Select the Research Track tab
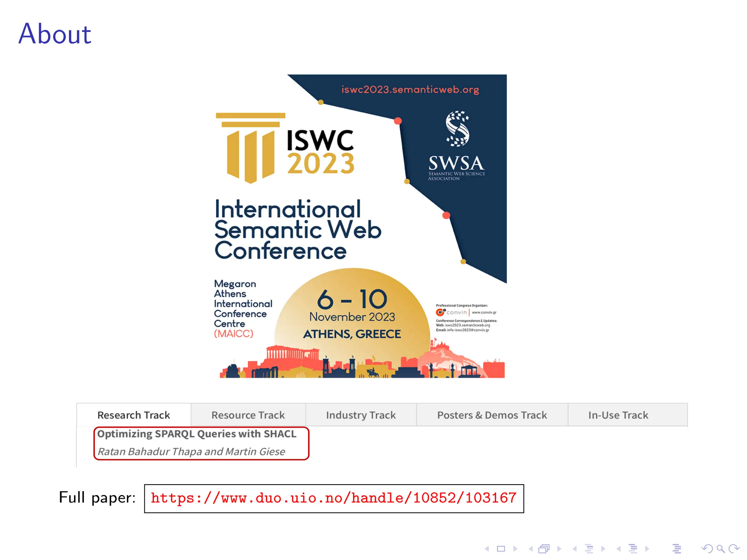This screenshot has width=747, height=560. tap(134, 415)
